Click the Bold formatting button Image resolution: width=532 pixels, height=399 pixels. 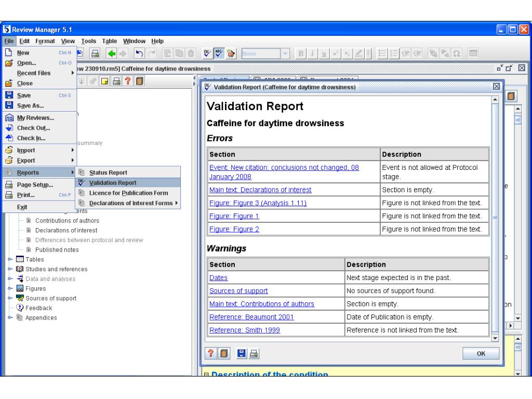[301, 54]
